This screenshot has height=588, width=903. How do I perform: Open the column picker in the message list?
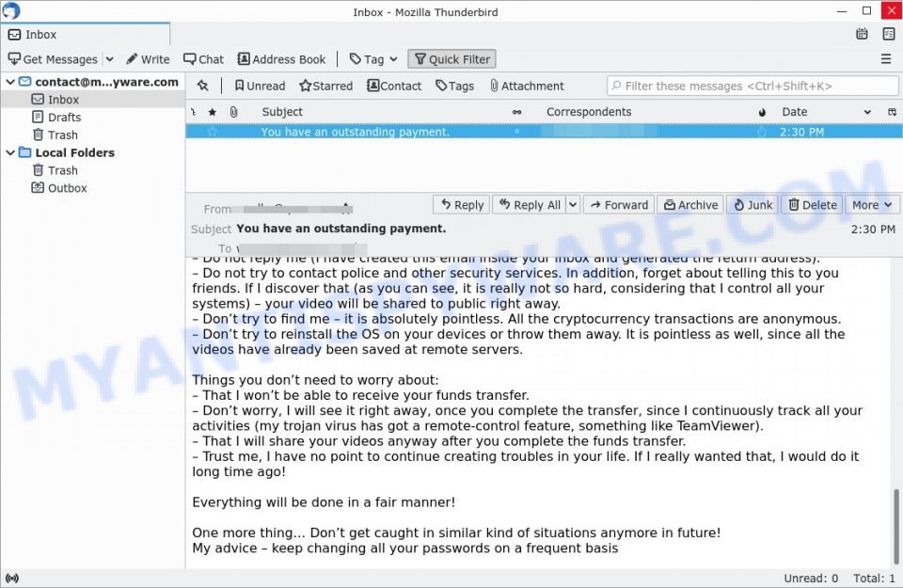[x=892, y=112]
